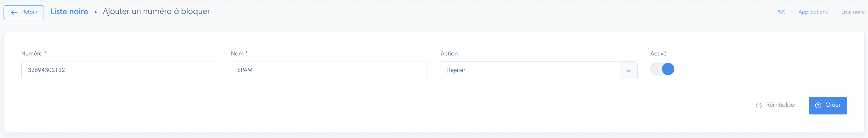
Task: Open PBX in the breadcrumb
Action: click(780, 12)
